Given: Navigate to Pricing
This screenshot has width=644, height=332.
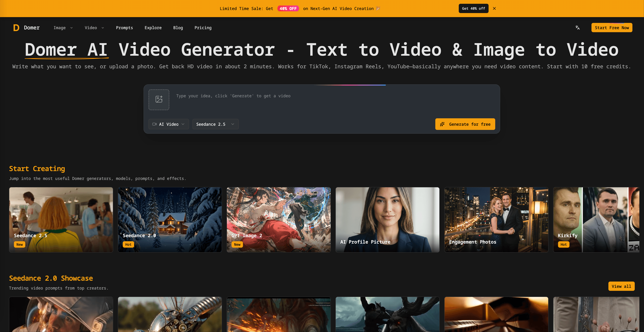Looking at the screenshot, I should pos(203,28).
